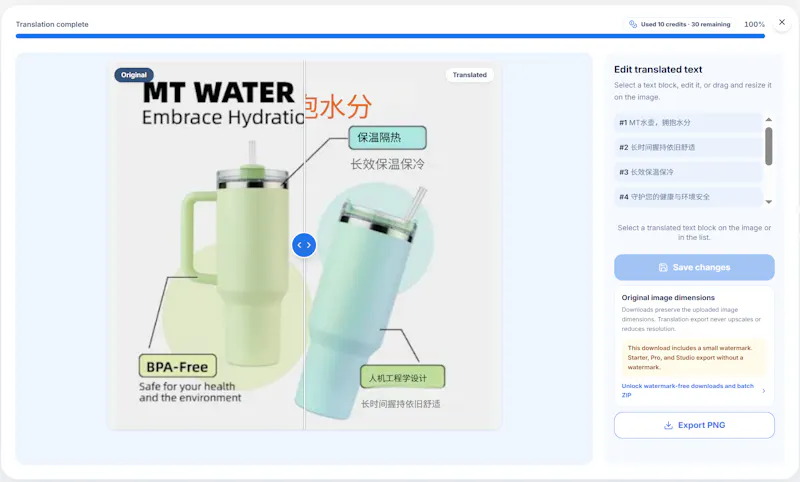Click the Translation complete status text
Viewport: 800px width, 482px height.
(x=52, y=24)
